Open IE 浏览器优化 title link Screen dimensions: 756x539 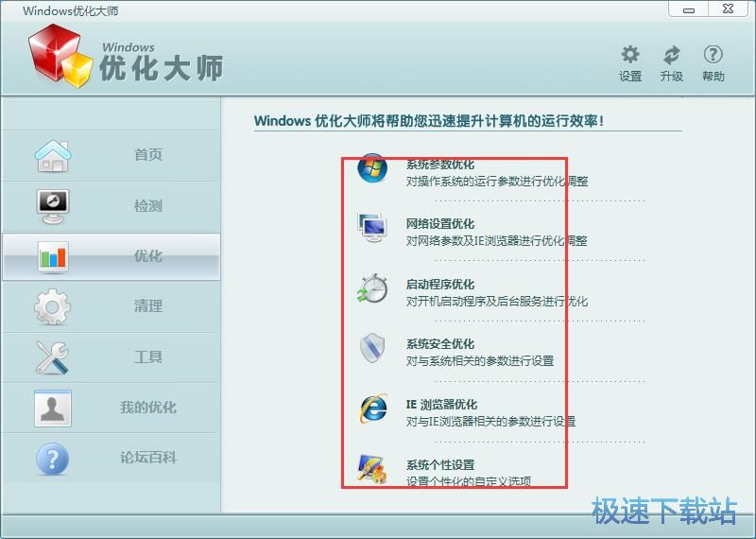tap(441, 405)
